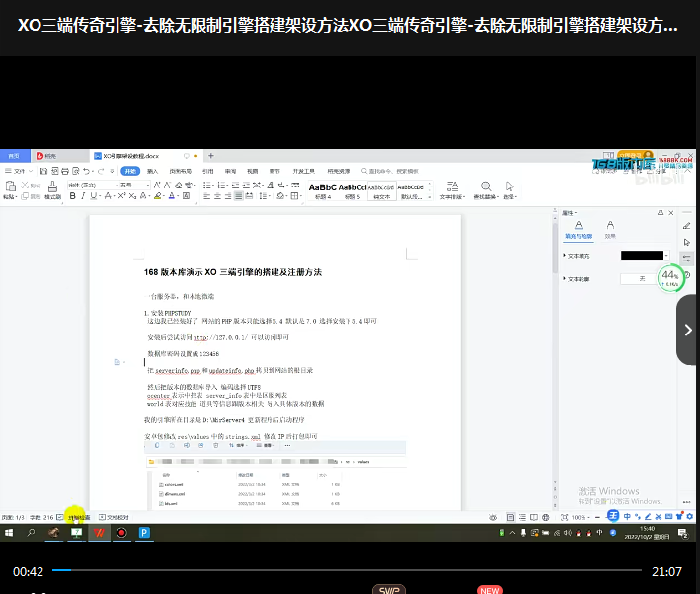The width and height of the screenshot is (700, 594).
Task: Switch to the 视图 (View) ribbon tab
Action: coord(253,171)
